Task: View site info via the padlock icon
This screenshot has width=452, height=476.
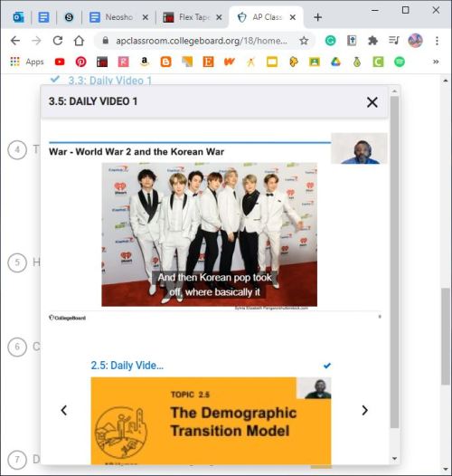Action: 105,41
